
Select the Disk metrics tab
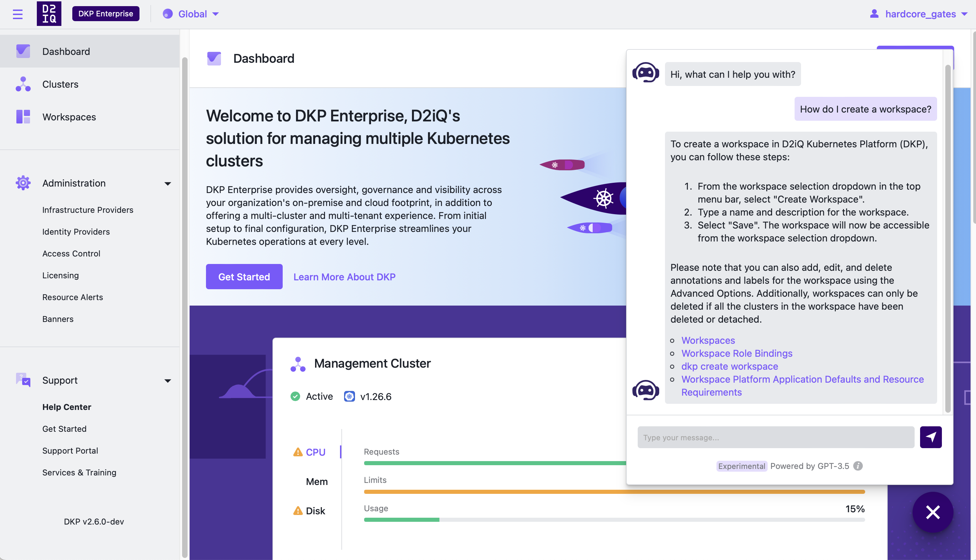click(315, 511)
